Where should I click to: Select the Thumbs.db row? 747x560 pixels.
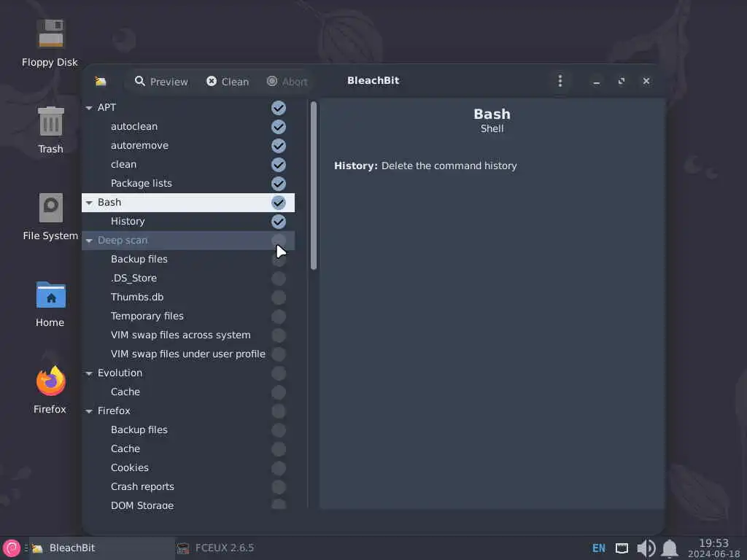[x=188, y=297]
